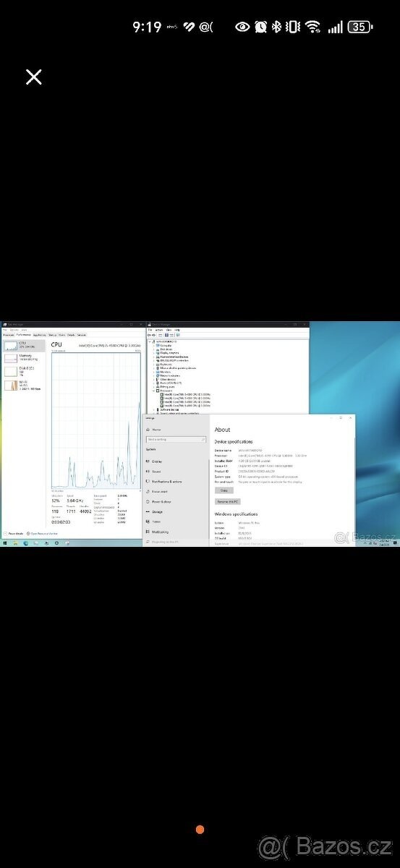
Task: Select CPU graph in Task Manager sidebar
Action: [x=24, y=346]
